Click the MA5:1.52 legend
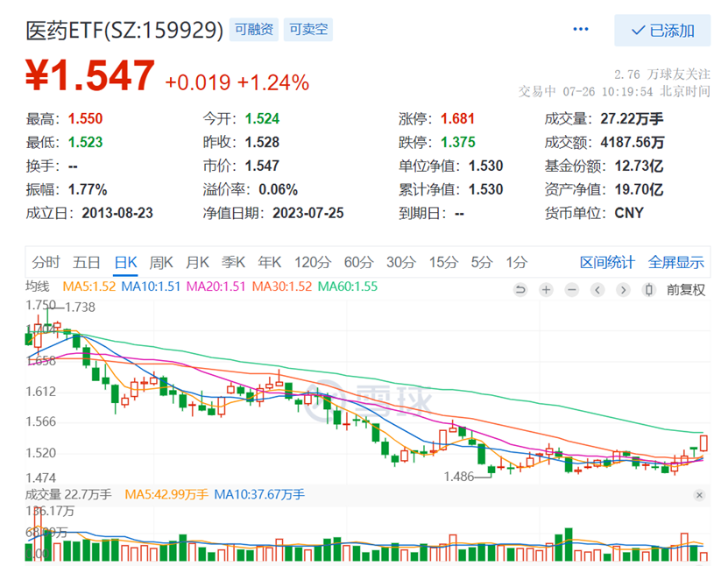 pyautogui.click(x=89, y=287)
